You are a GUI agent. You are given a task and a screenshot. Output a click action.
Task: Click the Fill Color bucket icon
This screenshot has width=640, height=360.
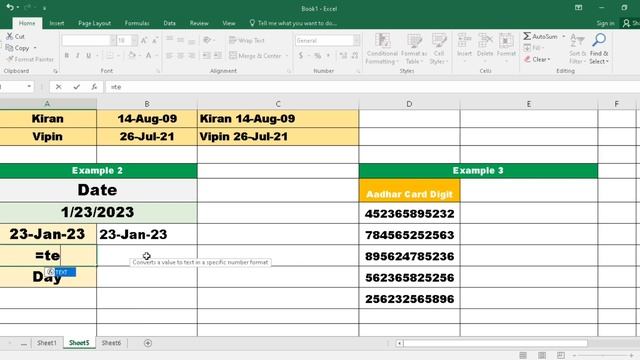coord(132,55)
